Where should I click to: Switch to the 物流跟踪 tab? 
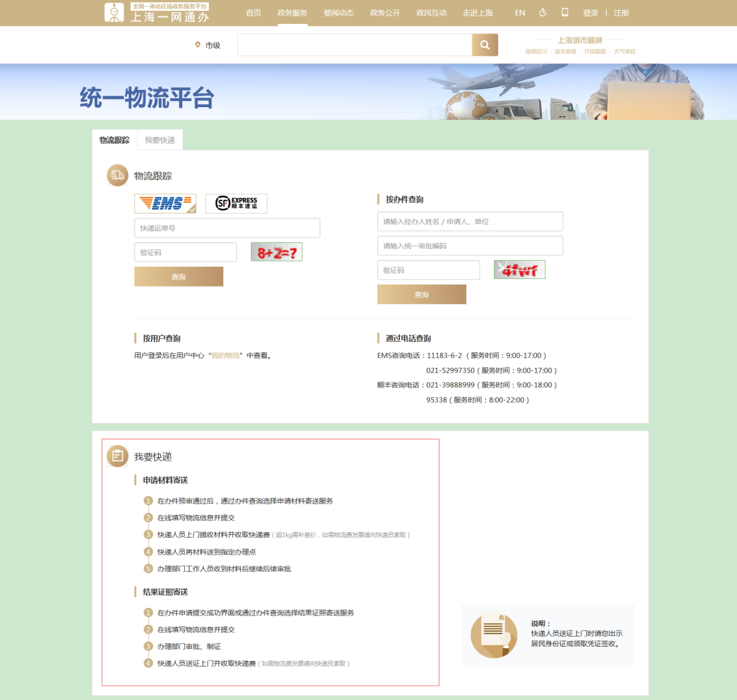point(115,140)
